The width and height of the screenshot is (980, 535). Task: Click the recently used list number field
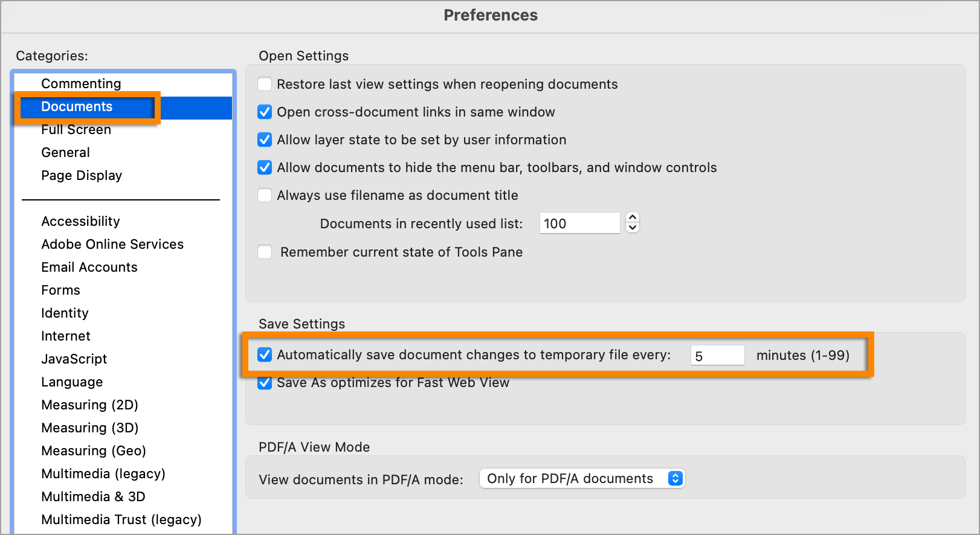tap(579, 223)
